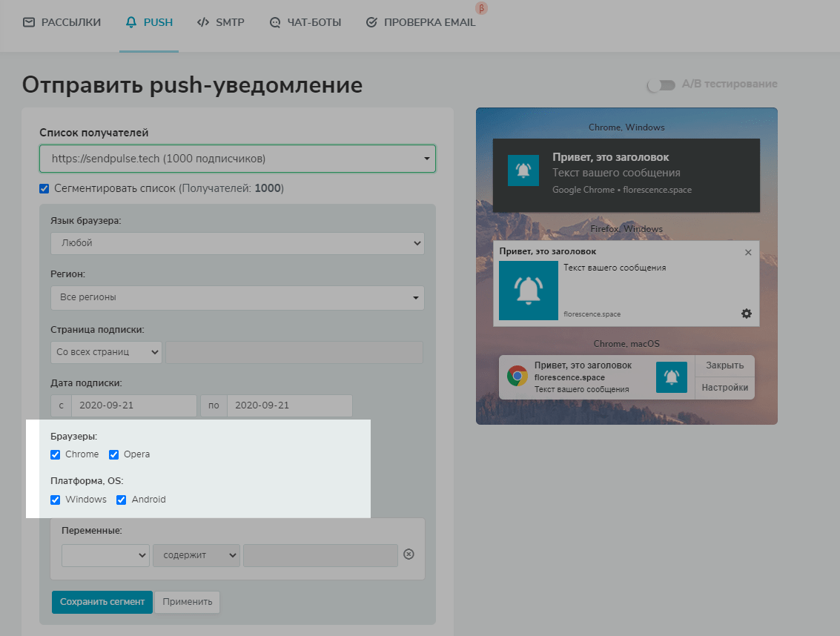Click the code brackets icon next to SMTP

click(203, 22)
